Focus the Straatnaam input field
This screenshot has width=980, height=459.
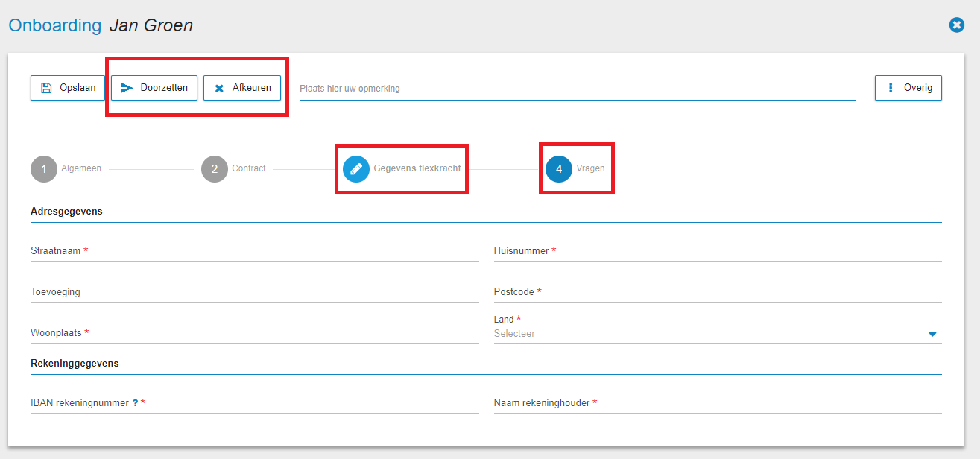(x=255, y=251)
